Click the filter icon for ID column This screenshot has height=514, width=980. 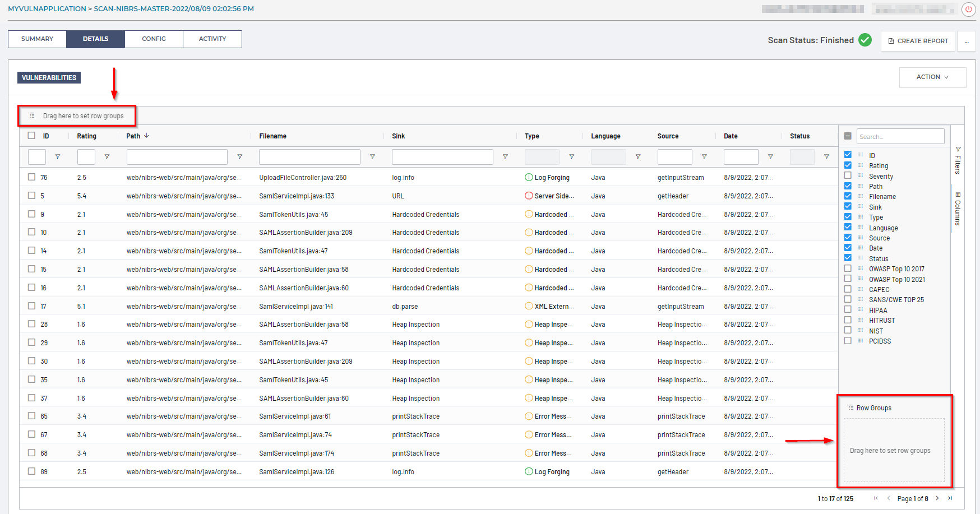(x=58, y=157)
